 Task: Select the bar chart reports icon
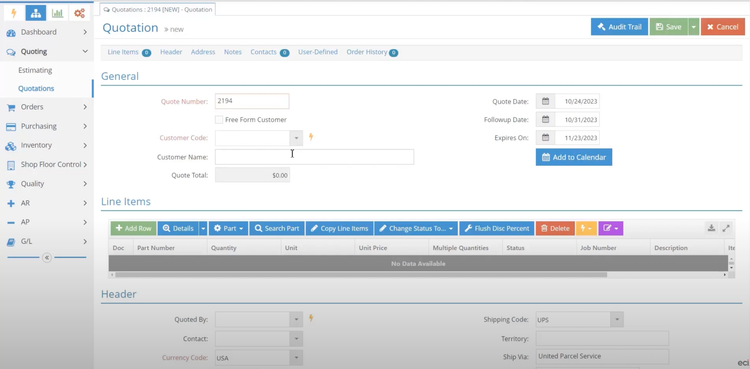57,13
